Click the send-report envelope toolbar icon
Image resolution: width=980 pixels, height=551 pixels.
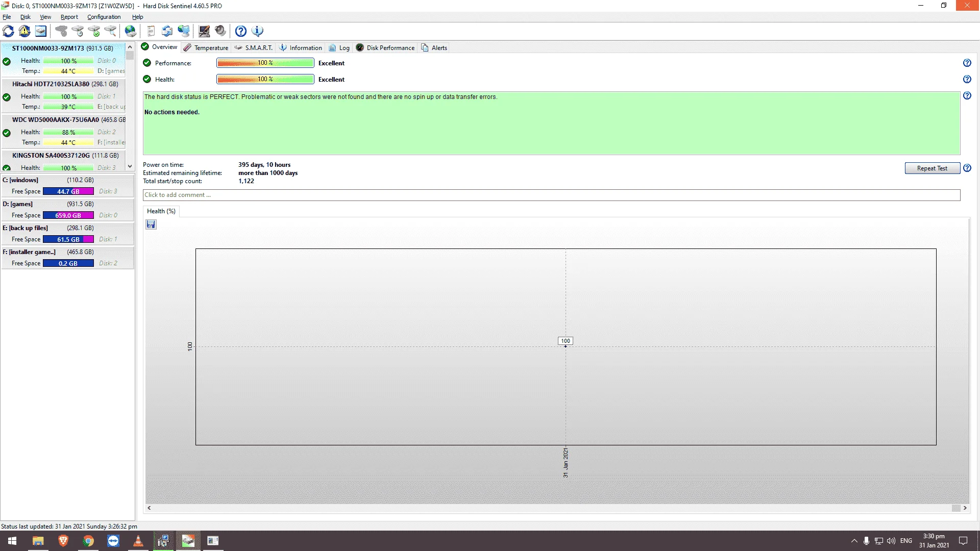[x=167, y=31]
